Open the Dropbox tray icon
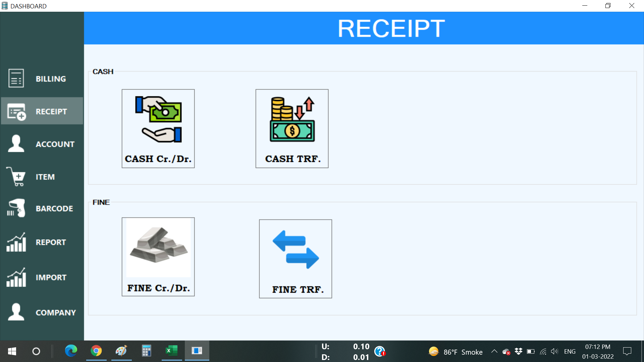644x362 pixels. click(519, 351)
